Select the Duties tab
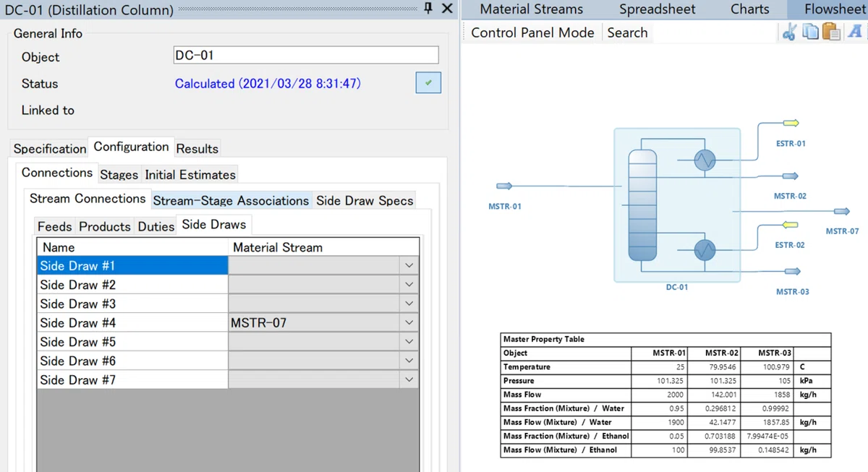 click(x=156, y=226)
